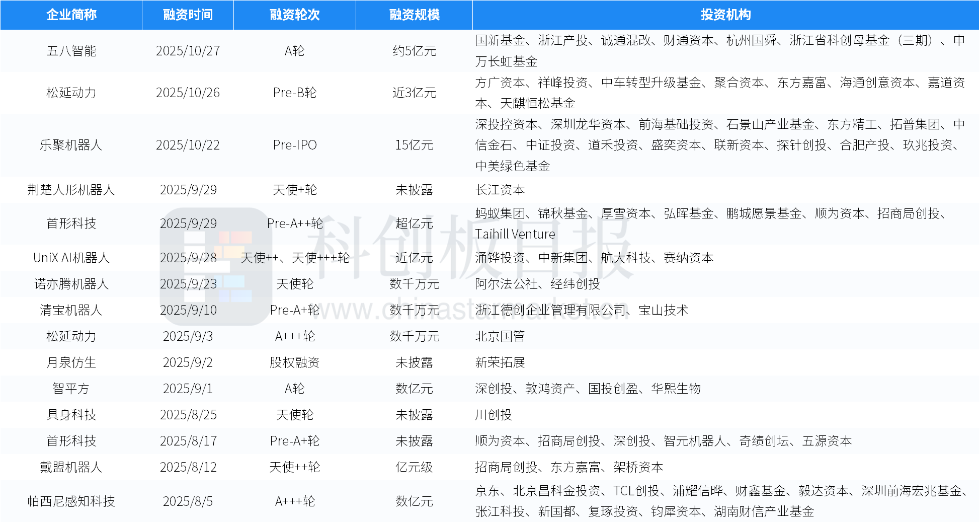Click investors '招商局创投、东方嘉富、架桥资本'
980x523 pixels.
pyautogui.click(x=569, y=467)
